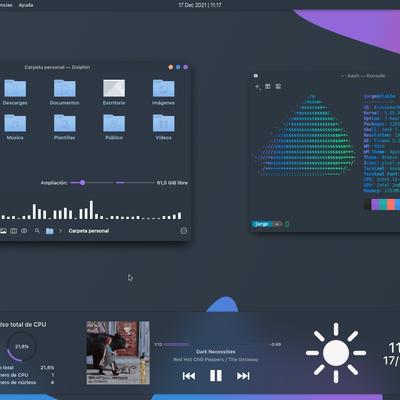
Task: Click the search magnifier in Dolphin
Action: 37,230
